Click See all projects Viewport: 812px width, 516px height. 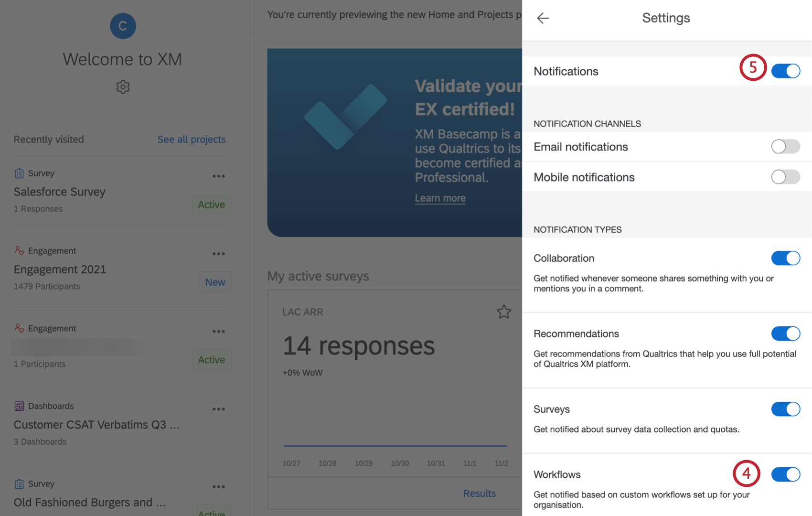coord(191,139)
